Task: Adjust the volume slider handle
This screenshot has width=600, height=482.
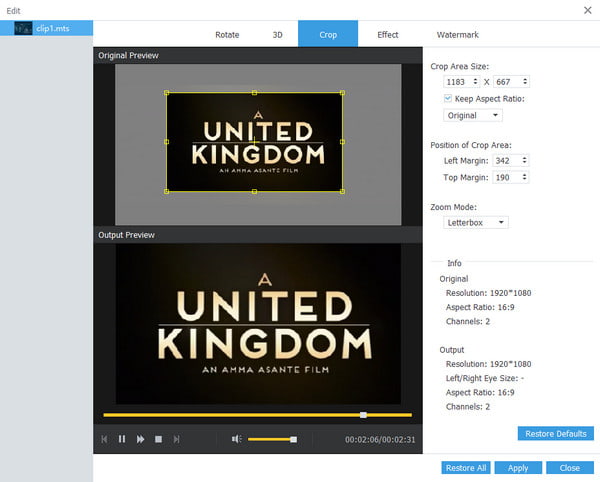Action: pyautogui.click(x=293, y=439)
